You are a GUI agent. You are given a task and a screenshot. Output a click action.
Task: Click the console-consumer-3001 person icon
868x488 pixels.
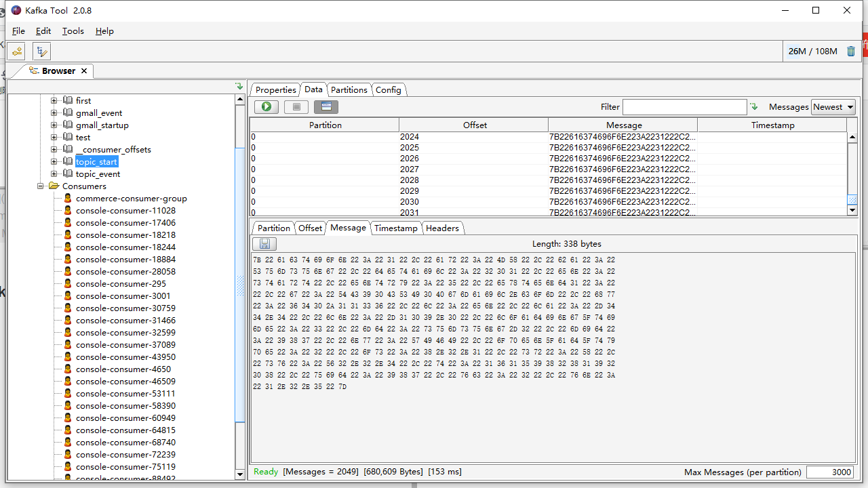tap(67, 296)
